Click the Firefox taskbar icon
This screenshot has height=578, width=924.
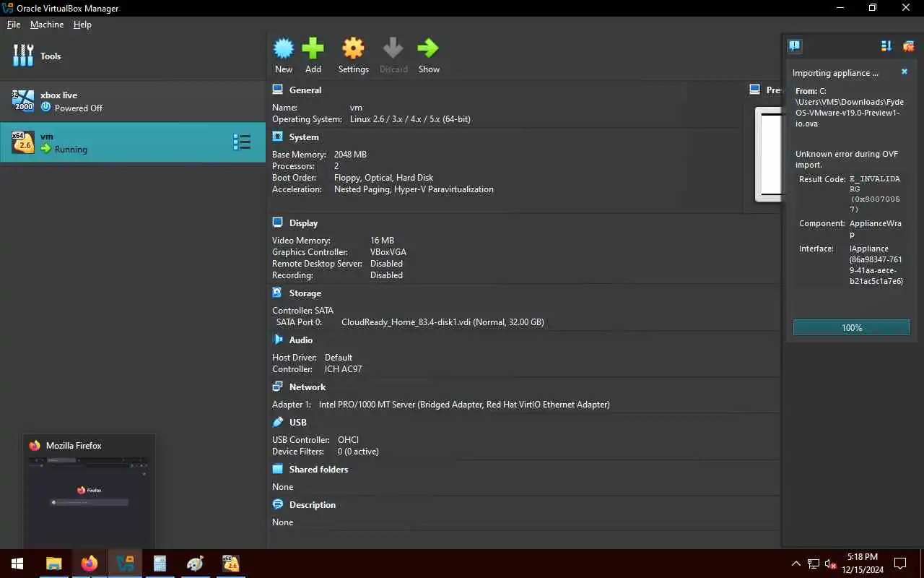[90, 564]
